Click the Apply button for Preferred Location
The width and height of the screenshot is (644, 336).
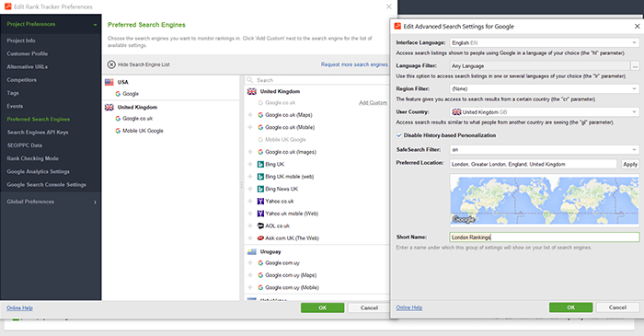[x=630, y=164]
